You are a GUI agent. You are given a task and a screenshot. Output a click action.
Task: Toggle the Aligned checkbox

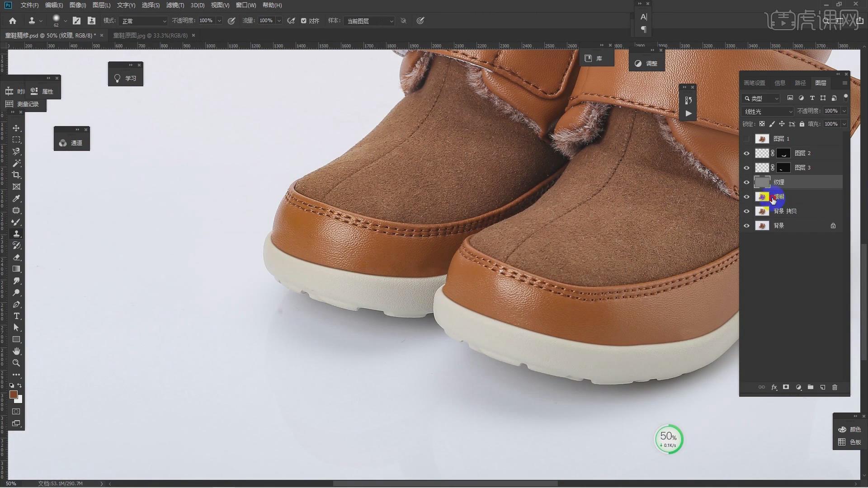[304, 21]
